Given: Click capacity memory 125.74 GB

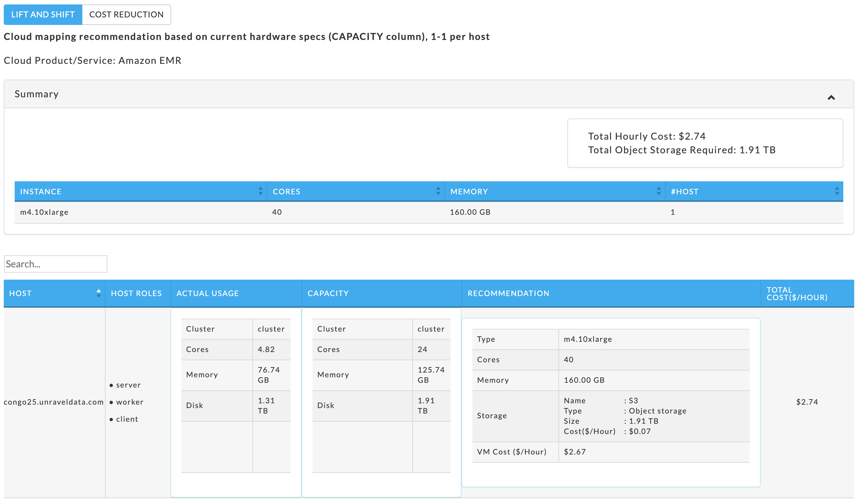Looking at the screenshot, I should [x=431, y=375].
